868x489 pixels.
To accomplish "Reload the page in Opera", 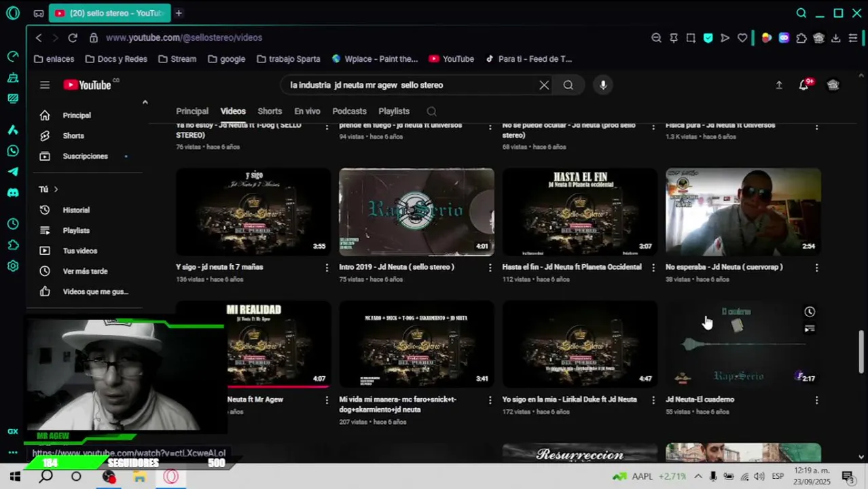I will point(73,38).
